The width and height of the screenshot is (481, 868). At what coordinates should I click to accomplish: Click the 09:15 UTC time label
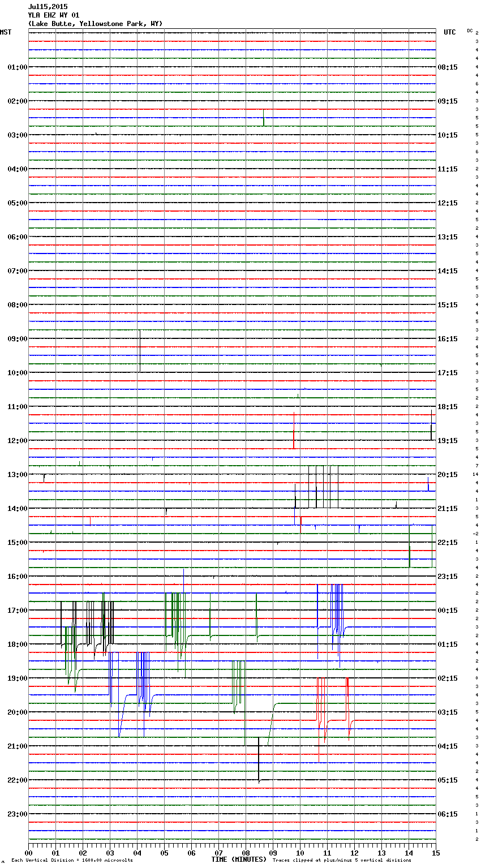click(448, 101)
